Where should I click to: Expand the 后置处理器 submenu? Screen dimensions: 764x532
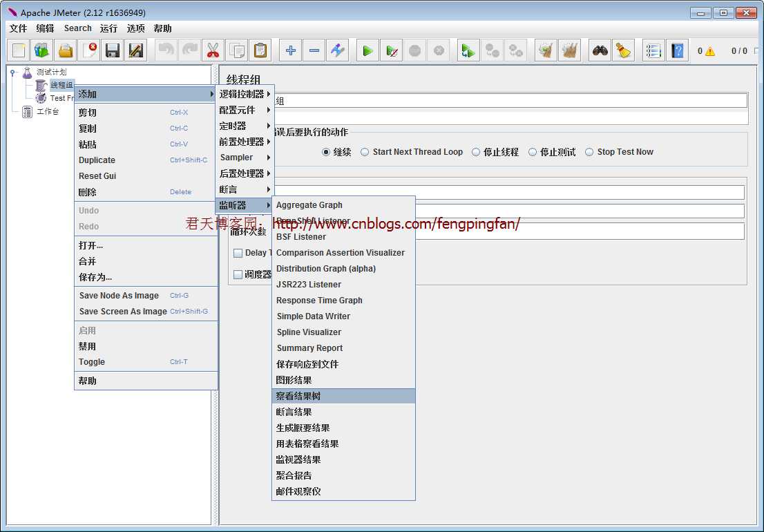coord(245,173)
